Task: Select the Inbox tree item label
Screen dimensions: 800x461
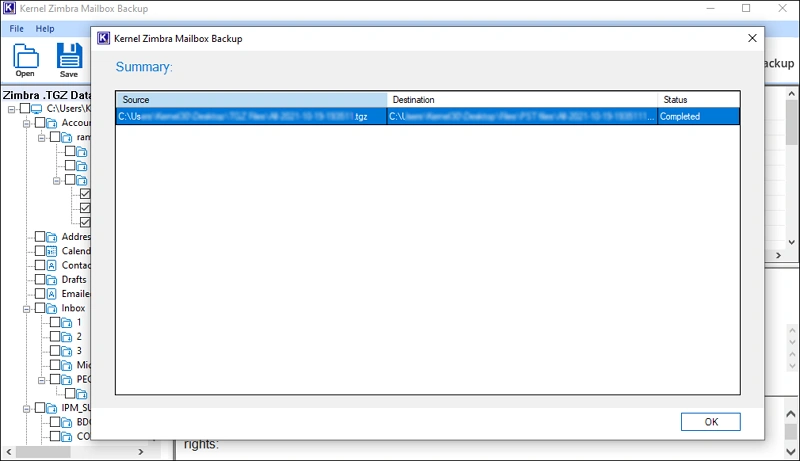Action: click(x=73, y=308)
